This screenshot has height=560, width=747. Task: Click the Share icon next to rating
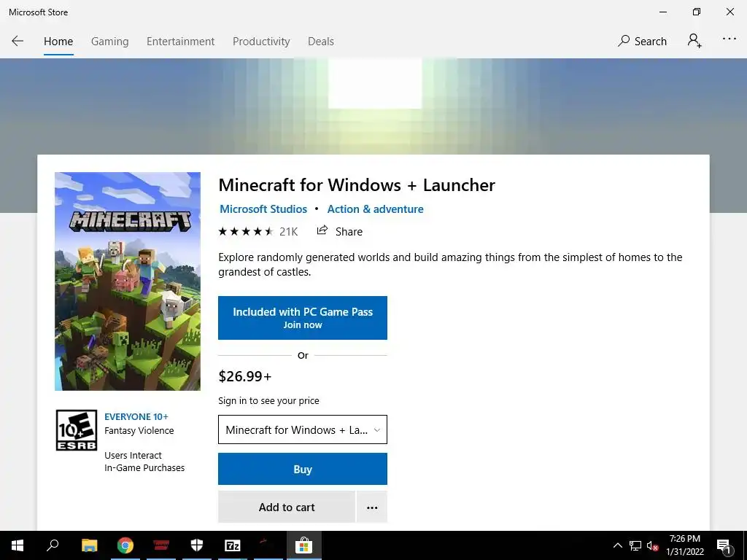pyautogui.click(x=322, y=231)
